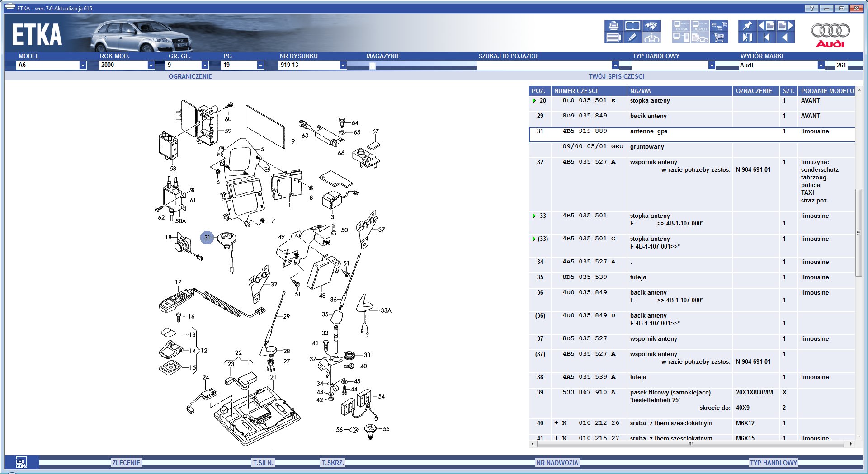Expand the GR. GL. dropdown
This screenshot has width=868, height=474.
205,65
